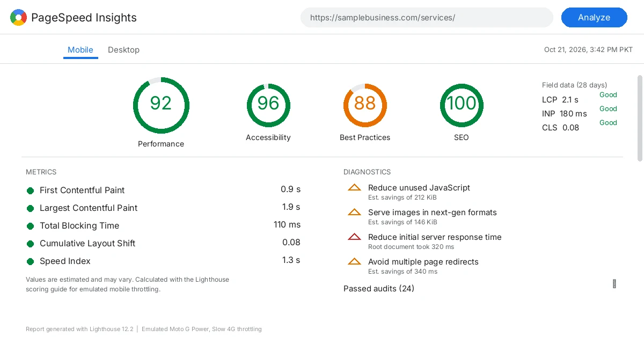Click the Largest Contentful Paint metric name
Image resolution: width=644 pixels, height=337 pixels.
click(x=89, y=208)
